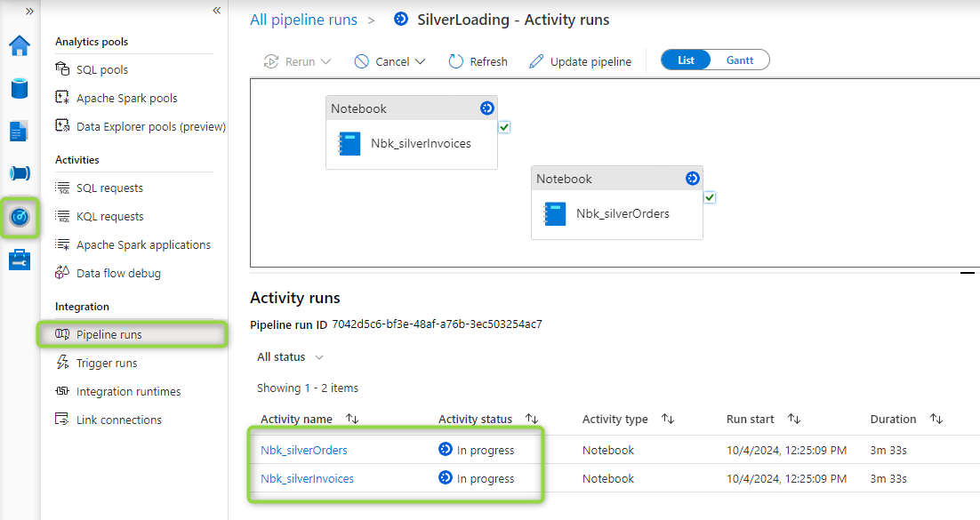Viewport: 980px width, 520px height.
Task: Open the Integrate hub pipeline icon
Action: (x=20, y=173)
